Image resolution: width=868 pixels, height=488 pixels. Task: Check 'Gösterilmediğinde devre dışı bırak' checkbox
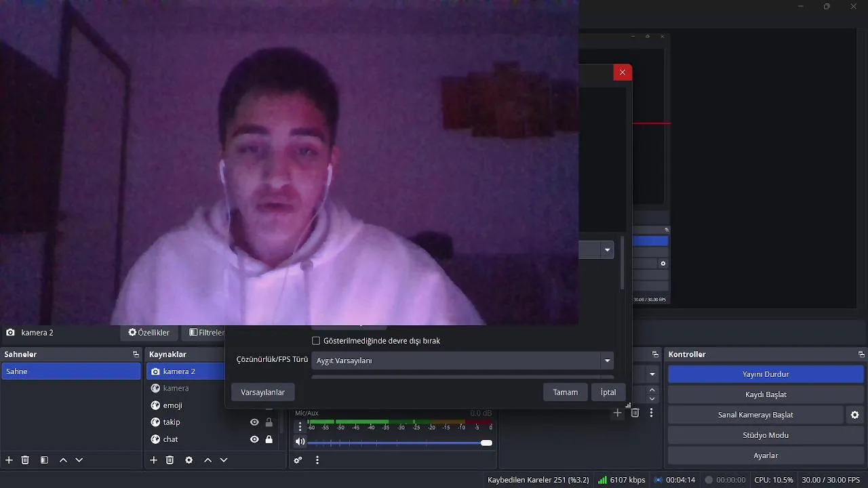pyautogui.click(x=316, y=341)
